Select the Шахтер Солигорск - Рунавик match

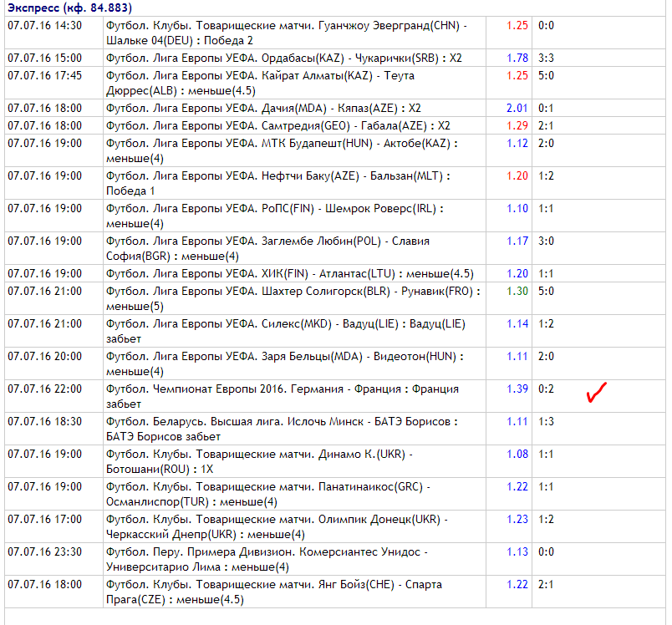click(293, 298)
